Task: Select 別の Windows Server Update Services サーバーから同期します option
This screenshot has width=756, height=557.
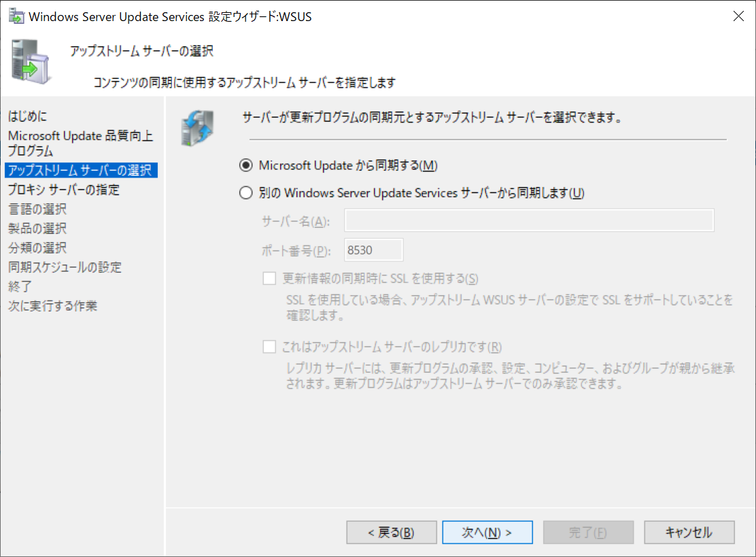Action: coord(246,193)
